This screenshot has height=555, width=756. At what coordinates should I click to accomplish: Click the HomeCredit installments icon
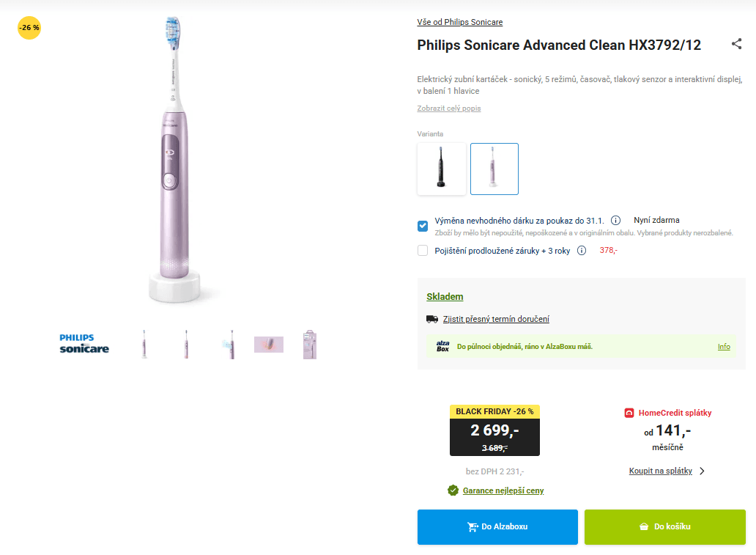pos(628,412)
